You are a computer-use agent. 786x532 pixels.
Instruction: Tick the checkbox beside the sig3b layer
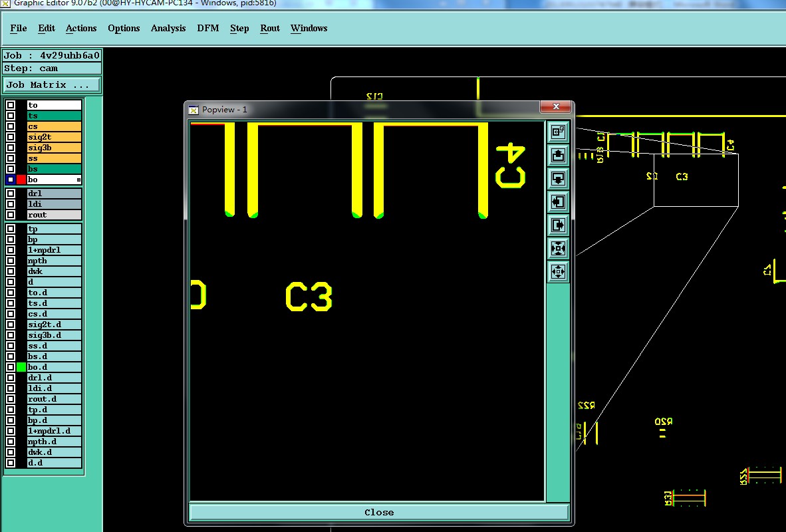click(11, 148)
